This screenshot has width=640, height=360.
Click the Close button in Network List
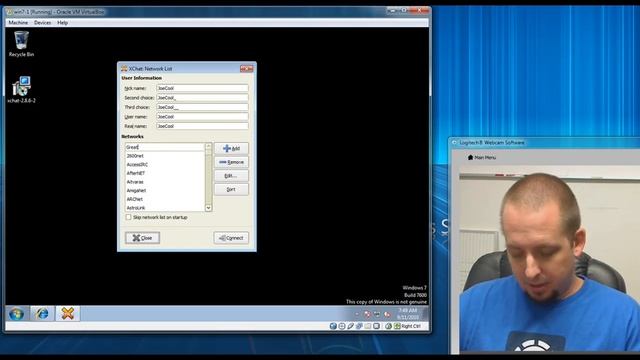click(x=142, y=238)
